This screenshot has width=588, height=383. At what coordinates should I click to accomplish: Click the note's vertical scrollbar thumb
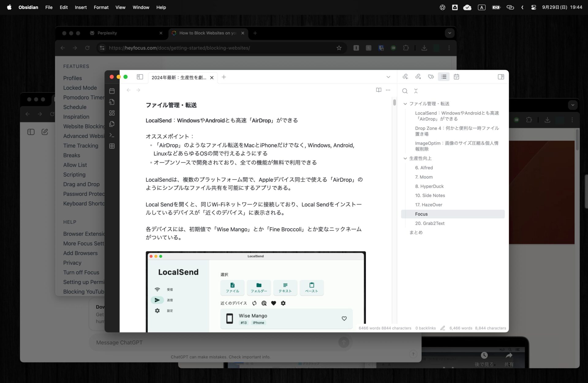pyautogui.click(x=394, y=103)
